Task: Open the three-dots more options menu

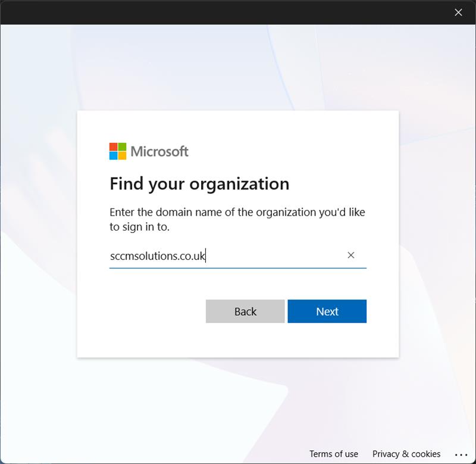Action: [x=461, y=454]
